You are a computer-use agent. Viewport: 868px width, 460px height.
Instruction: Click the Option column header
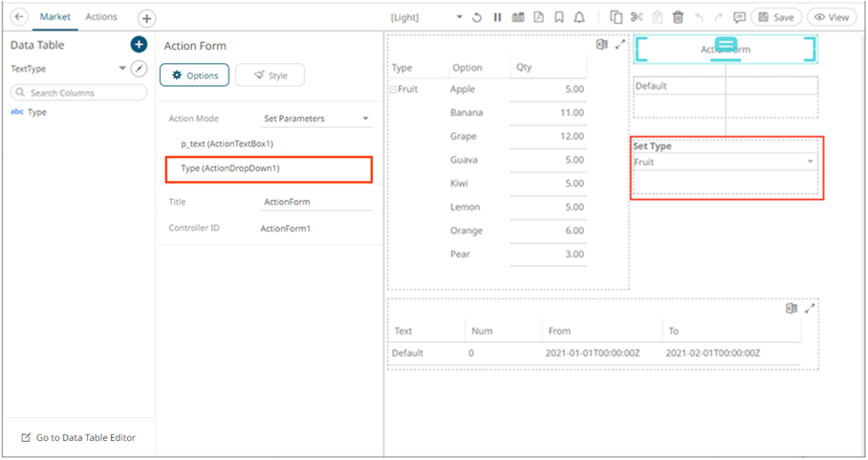point(467,68)
